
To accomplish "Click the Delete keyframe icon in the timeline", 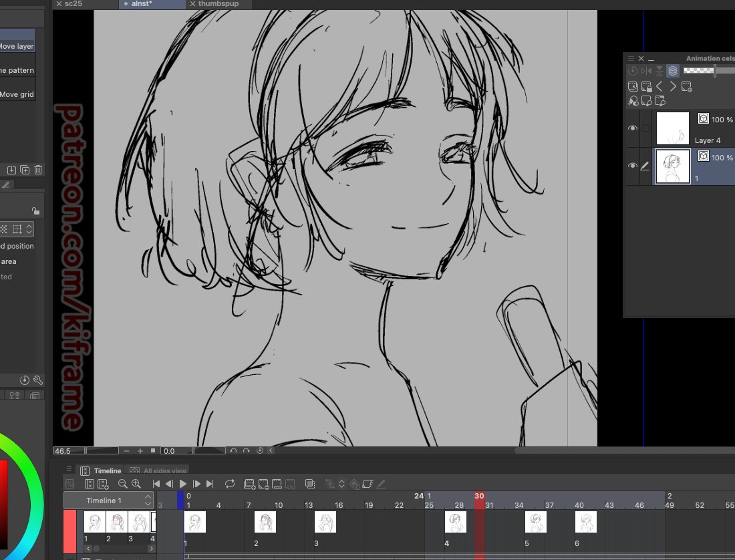I will point(355,484).
